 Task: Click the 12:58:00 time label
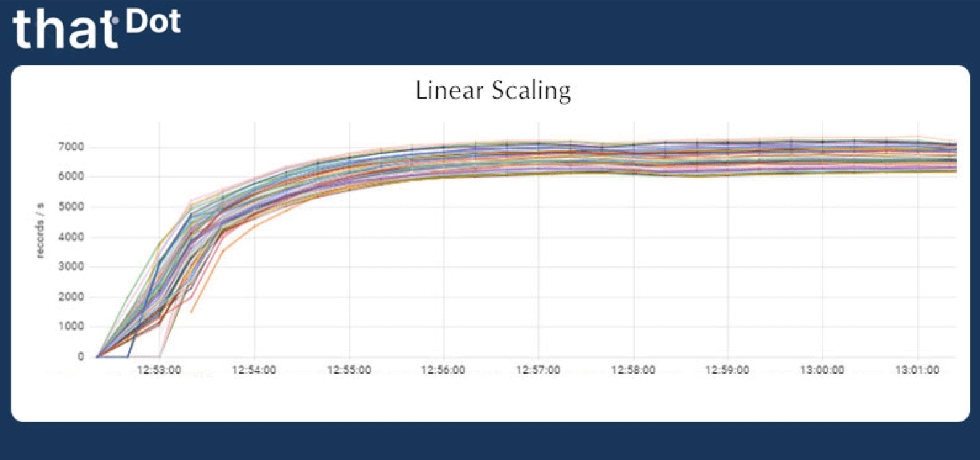pos(633,370)
